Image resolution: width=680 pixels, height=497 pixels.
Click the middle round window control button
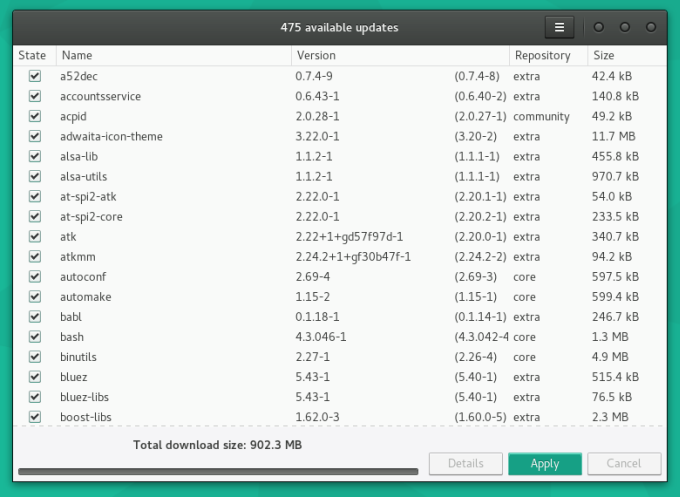pos(626,27)
